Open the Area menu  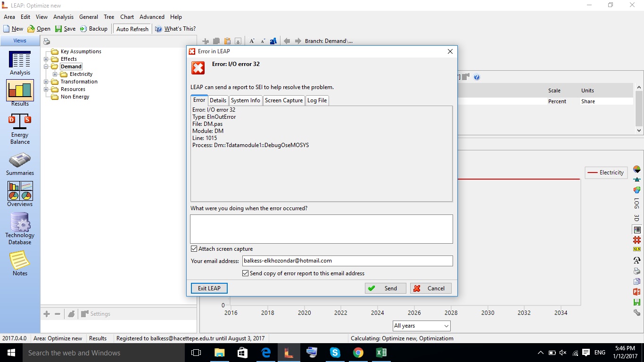[x=9, y=16]
